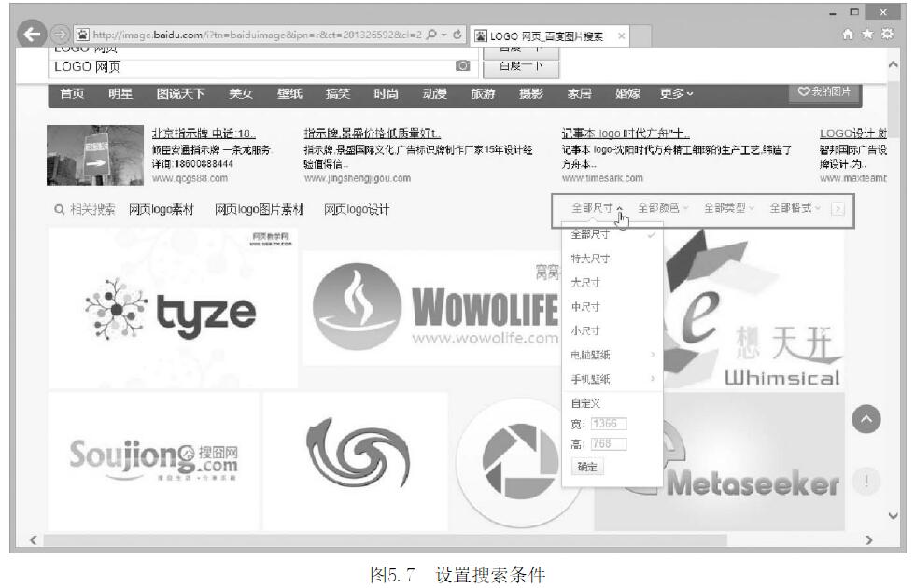This screenshot has height=588, width=915.
Task: Click the refresh icon in address bar
Action: 457,35
